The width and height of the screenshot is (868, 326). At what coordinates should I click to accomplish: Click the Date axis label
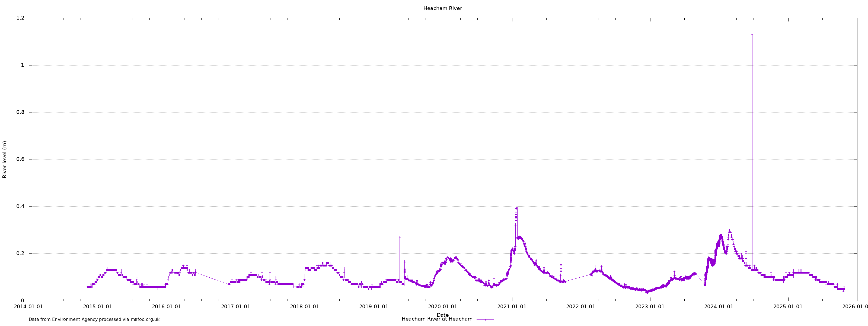[442, 315]
